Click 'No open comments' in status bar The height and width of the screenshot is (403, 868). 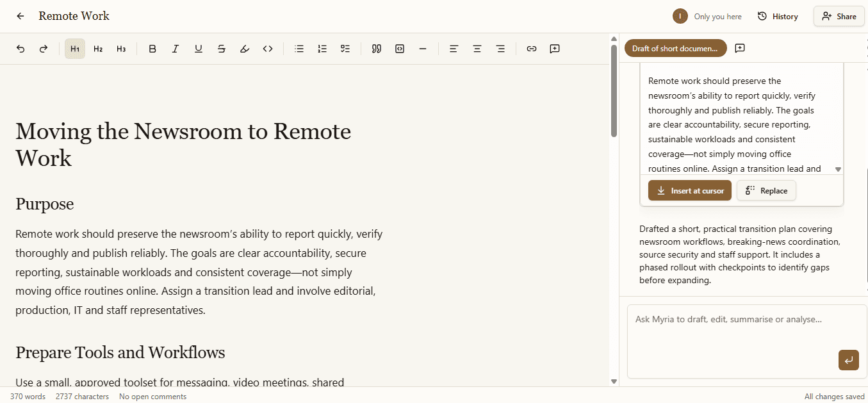pyautogui.click(x=152, y=397)
